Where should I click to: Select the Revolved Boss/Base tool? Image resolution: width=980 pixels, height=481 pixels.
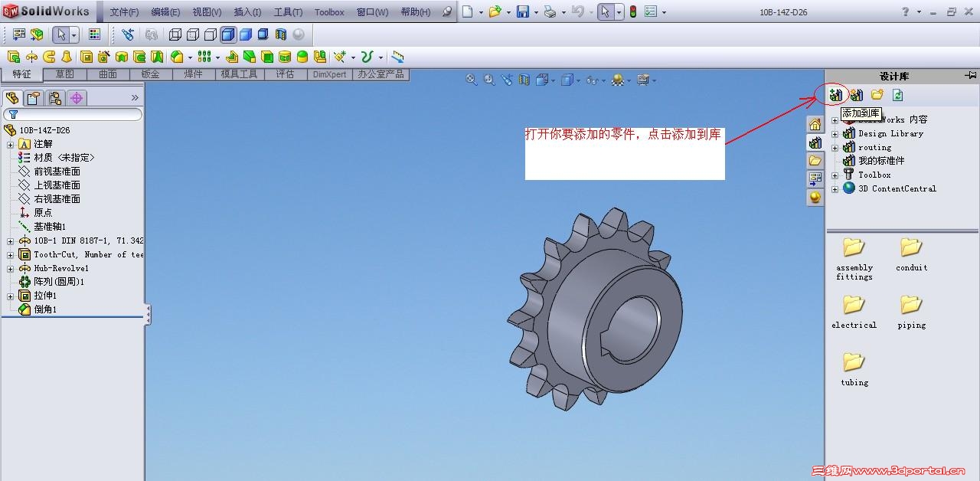click(31, 57)
